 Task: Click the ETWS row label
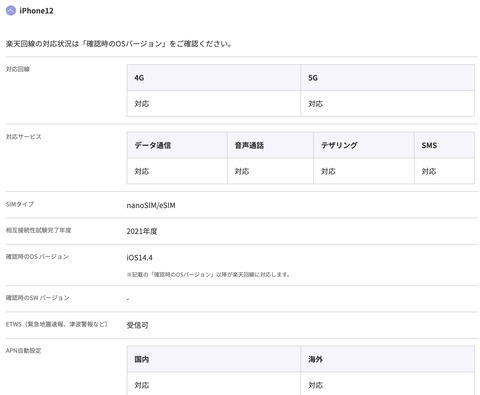pyautogui.click(x=57, y=324)
